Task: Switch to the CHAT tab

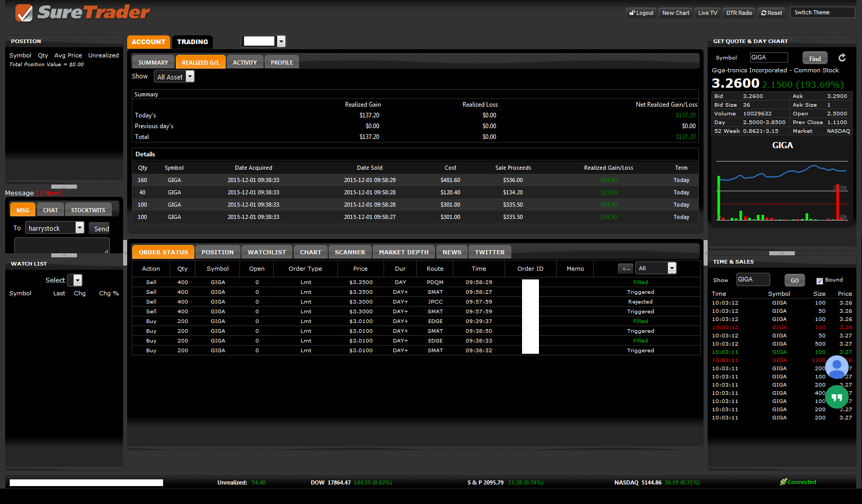Action: (x=50, y=210)
